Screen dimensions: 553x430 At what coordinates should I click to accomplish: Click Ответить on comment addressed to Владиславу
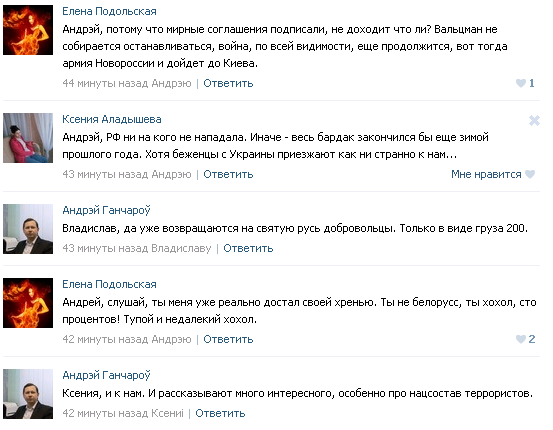pyautogui.click(x=248, y=248)
